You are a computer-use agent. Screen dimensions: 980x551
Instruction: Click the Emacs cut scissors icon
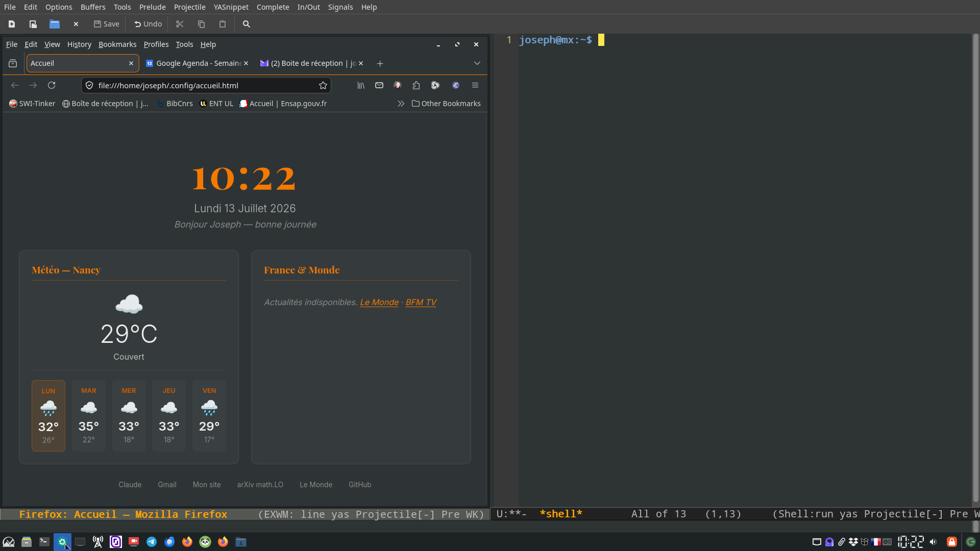180,24
